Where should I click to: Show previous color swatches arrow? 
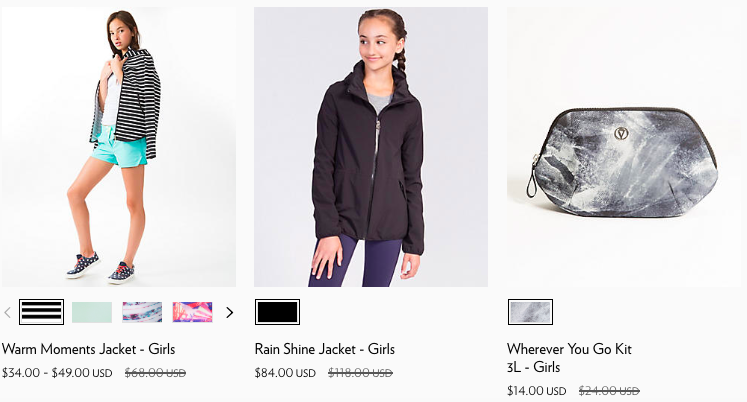click(7, 312)
